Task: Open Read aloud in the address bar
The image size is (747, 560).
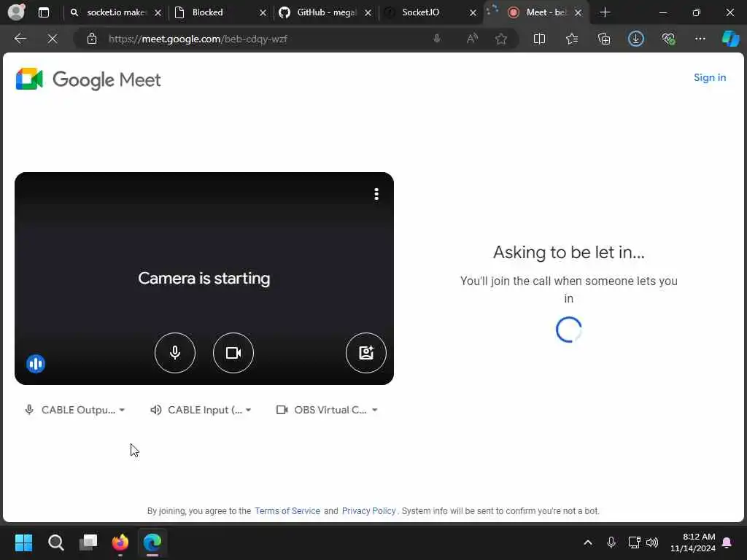Action: point(472,39)
